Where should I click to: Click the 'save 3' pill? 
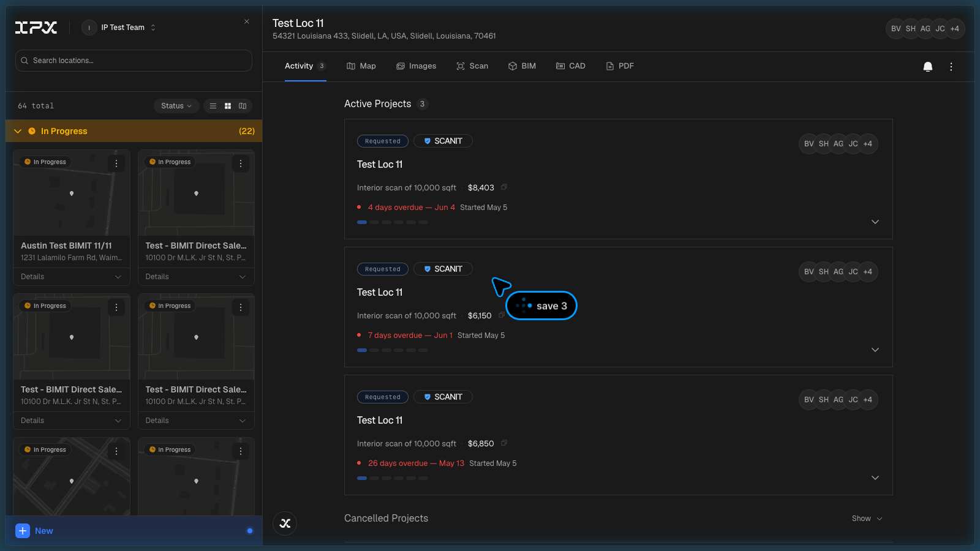click(x=541, y=305)
